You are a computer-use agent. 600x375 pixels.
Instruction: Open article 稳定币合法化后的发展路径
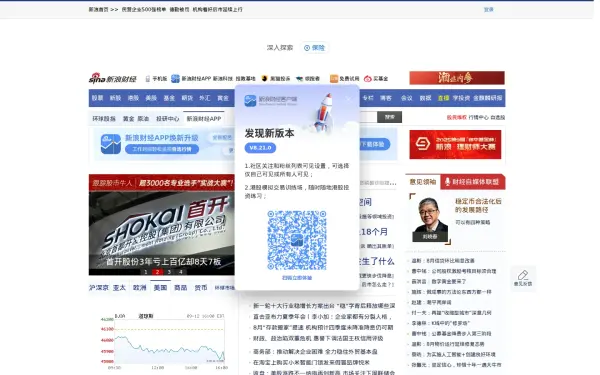point(478,205)
